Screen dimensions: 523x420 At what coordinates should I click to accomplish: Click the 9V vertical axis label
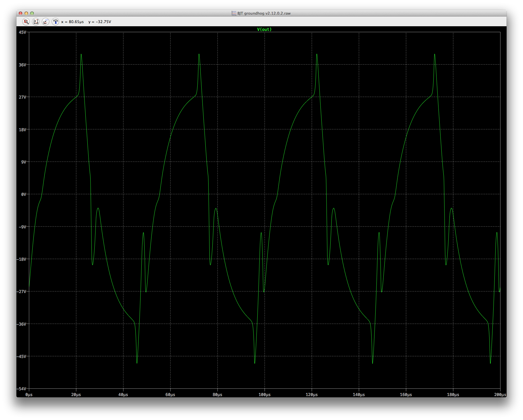[24, 162]
